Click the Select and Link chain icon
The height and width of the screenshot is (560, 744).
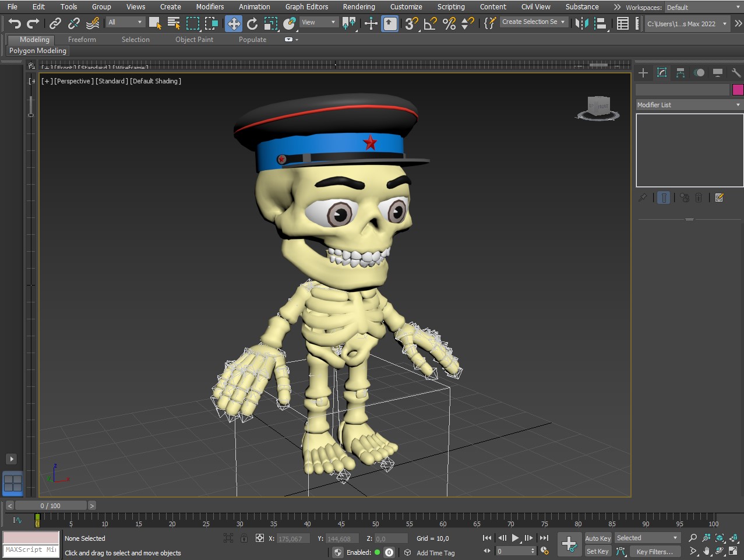pos(55,23)
